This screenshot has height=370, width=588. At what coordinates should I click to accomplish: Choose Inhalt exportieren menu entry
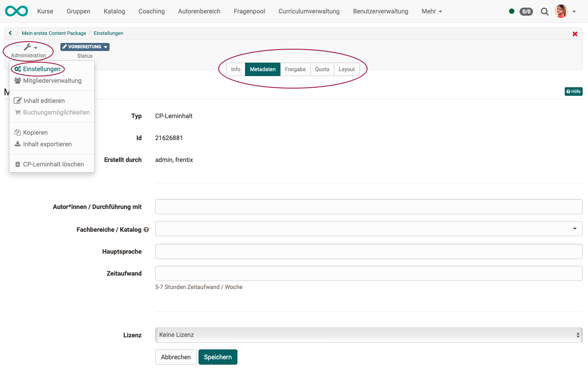[47, 144]
